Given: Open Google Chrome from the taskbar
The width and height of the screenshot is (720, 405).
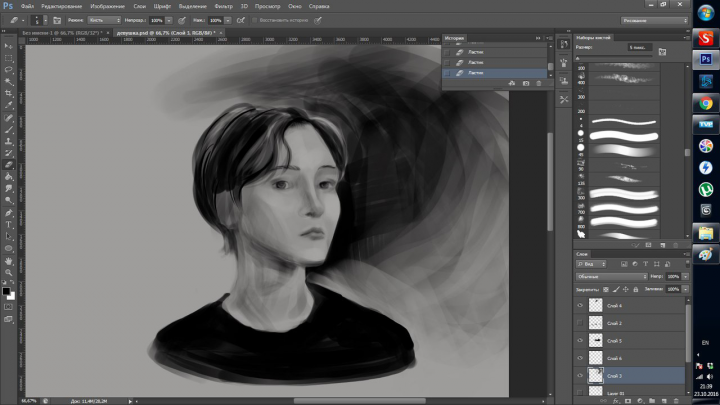Looking at the screenshot, I should coord(705,103).
